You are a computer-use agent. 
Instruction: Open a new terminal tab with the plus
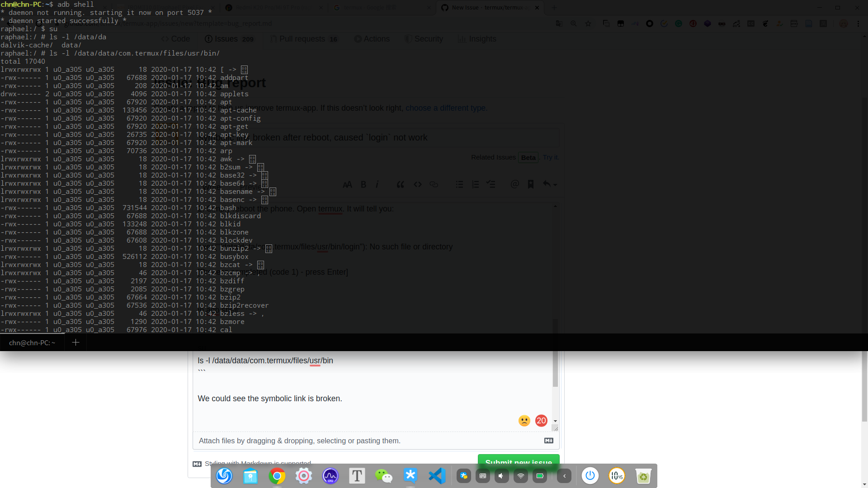(x=75, y=342)
